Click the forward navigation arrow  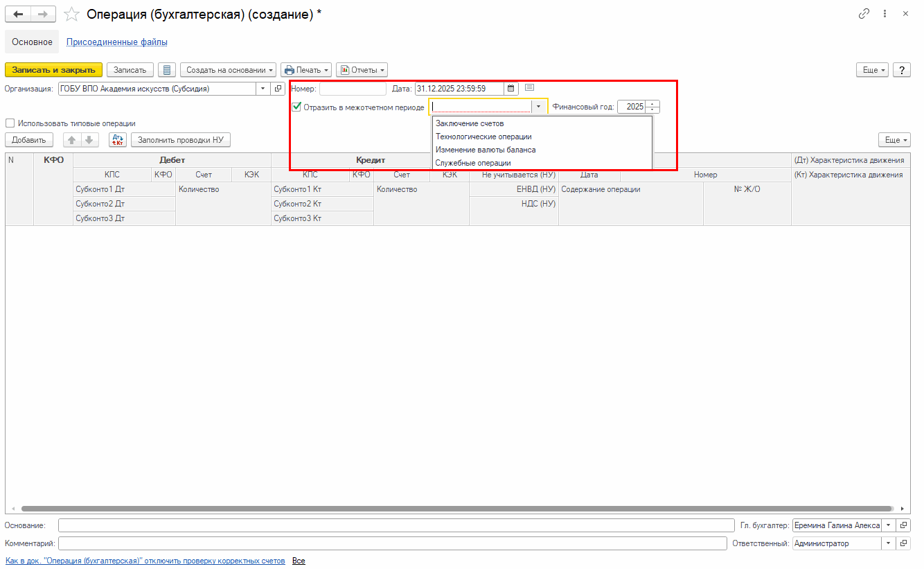click(x=43, y=14)
